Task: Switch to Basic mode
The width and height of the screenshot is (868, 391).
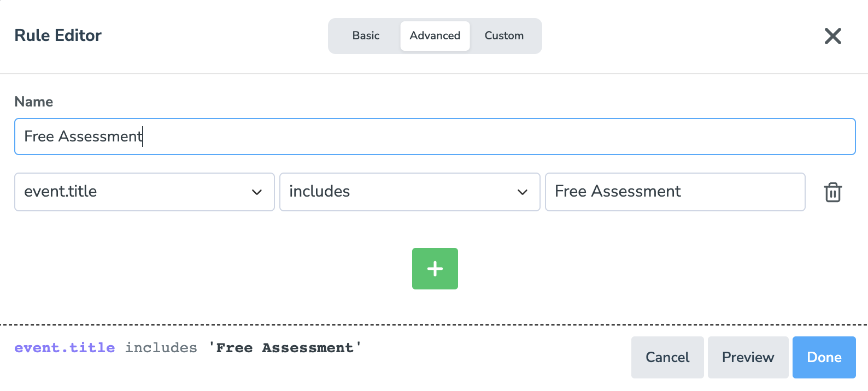Action: [x=366, y=36]
